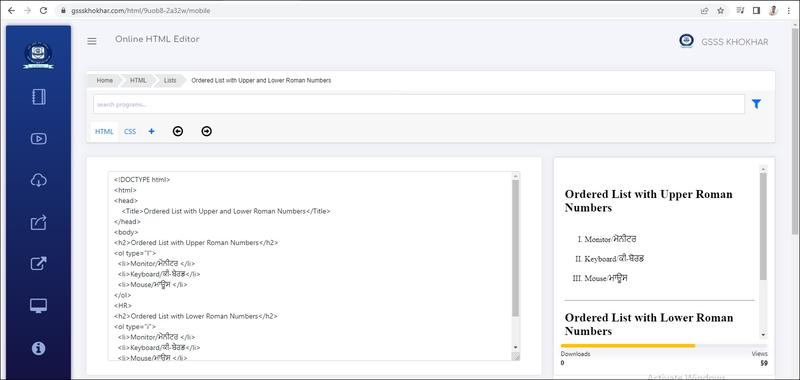Click the '<!DOCTYPE html>' code line
The width and height of the screenshot is (800, 380).
[142, 180]
